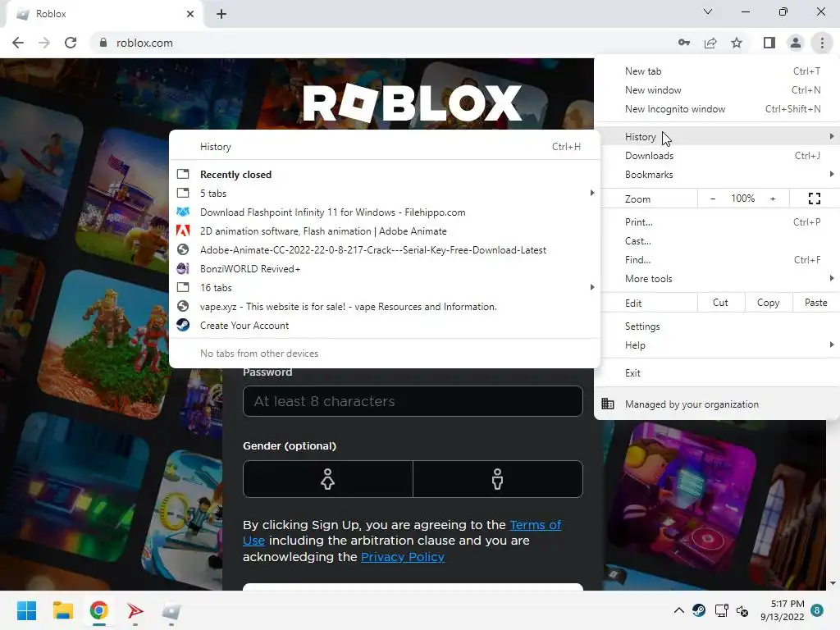Open the full History page entry
The height and width of the screenshot is (630, 840).
coord(384,147)
